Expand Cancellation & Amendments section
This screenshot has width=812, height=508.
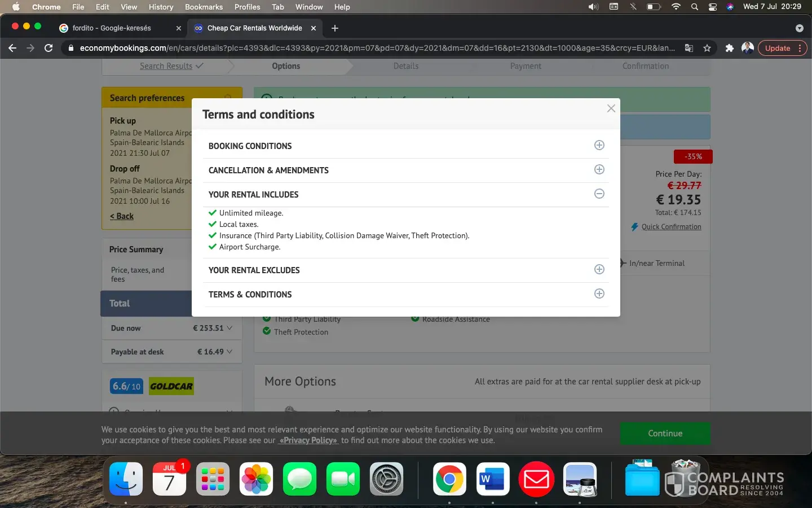point(599,170)
